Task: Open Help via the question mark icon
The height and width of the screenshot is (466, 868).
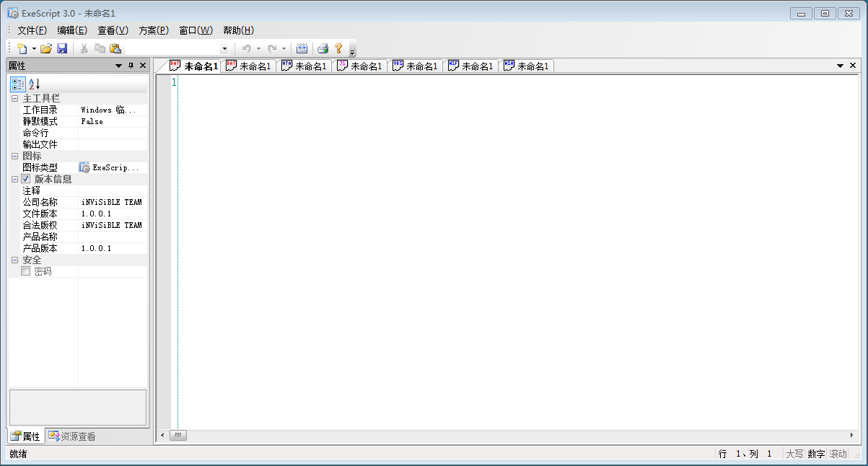Action: 338,48
